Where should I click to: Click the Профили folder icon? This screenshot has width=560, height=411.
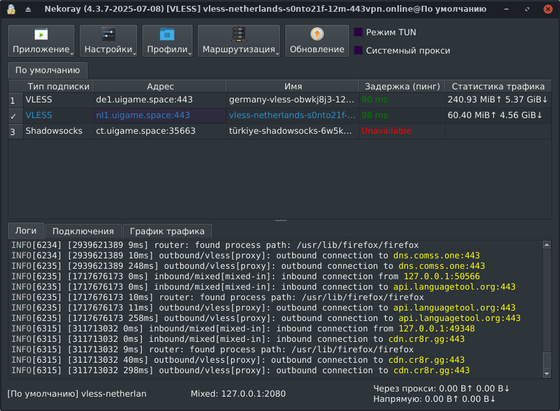point(167,35)
